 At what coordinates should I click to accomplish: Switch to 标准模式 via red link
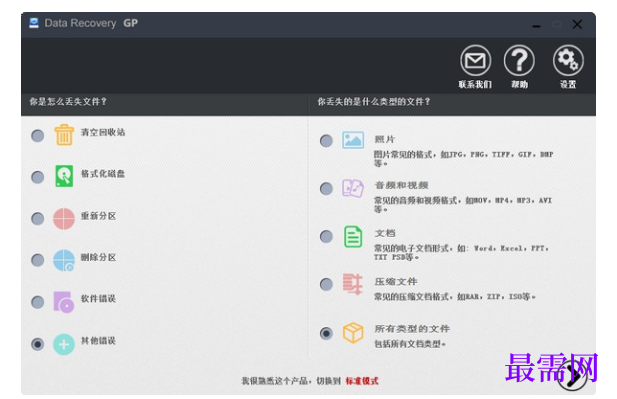pos(362,381)
